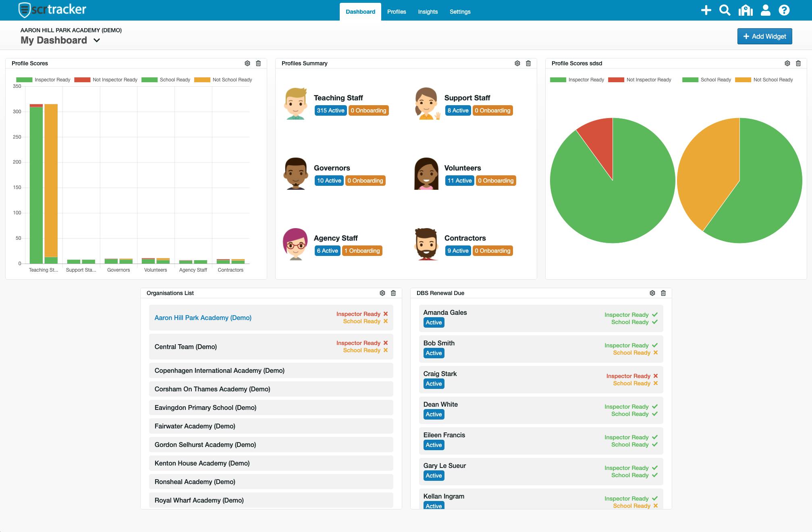Click the settings gear on Organisations List widget
This screenshot has height=532, width=812.
(382, 293)
